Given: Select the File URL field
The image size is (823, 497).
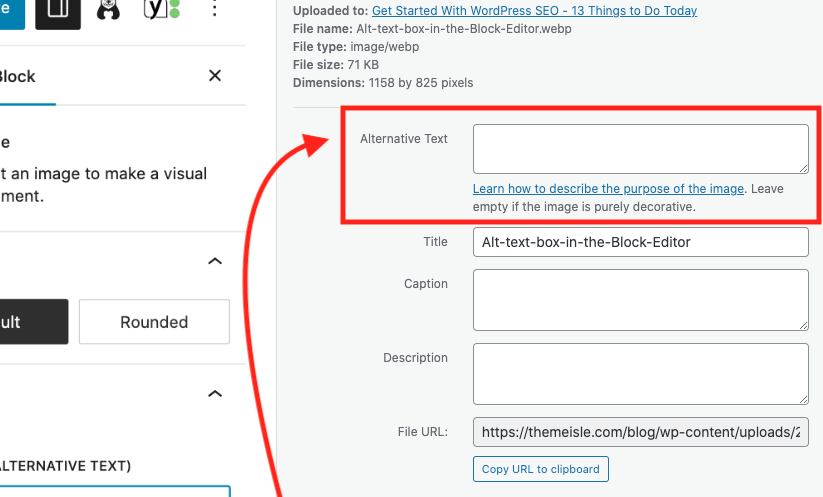Looking at the screenshot, I should point(640,432).
